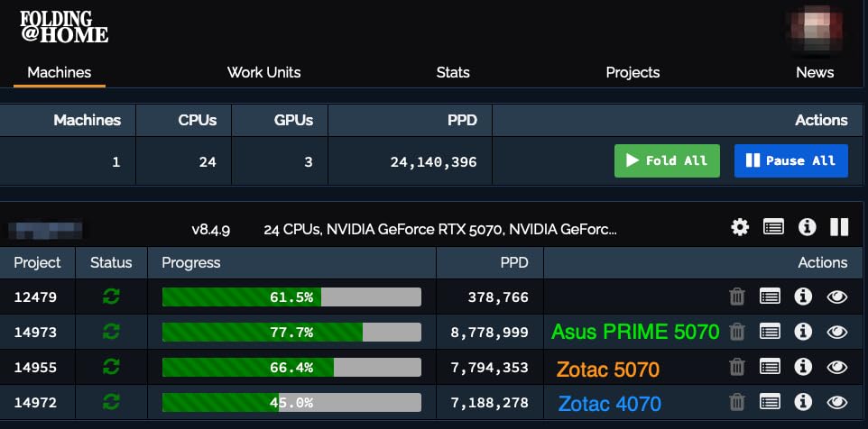The width and height of the screenshot is (868, 429).
Task: Dump project 14972 work unit
Action: point(737,403)
